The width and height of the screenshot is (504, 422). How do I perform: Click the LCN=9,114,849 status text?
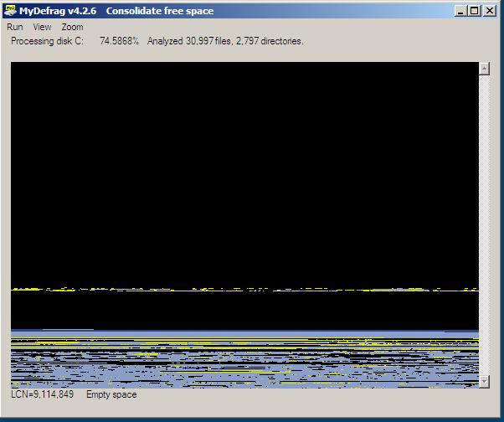42,394
